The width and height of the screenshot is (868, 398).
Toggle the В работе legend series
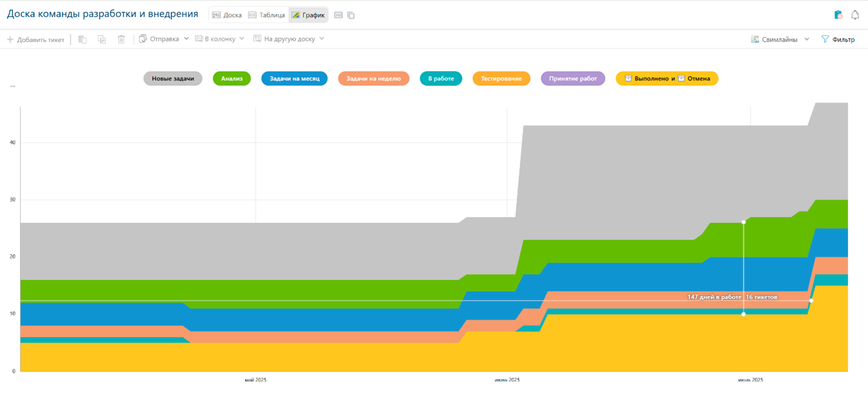coord(441,79)
